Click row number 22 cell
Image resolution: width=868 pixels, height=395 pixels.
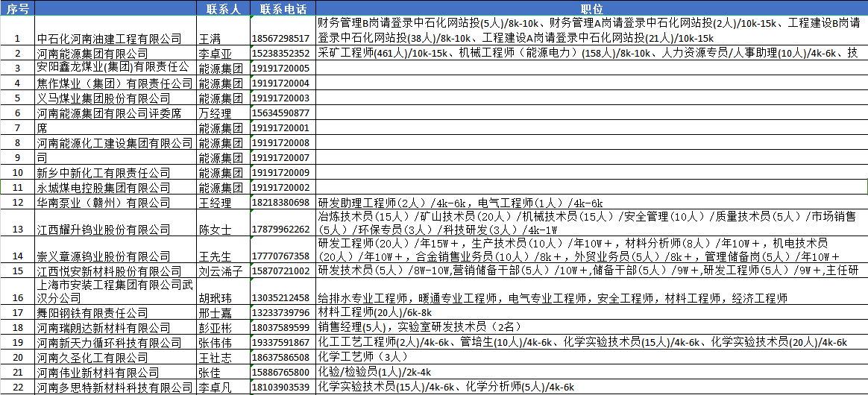(x=17, y=388)
